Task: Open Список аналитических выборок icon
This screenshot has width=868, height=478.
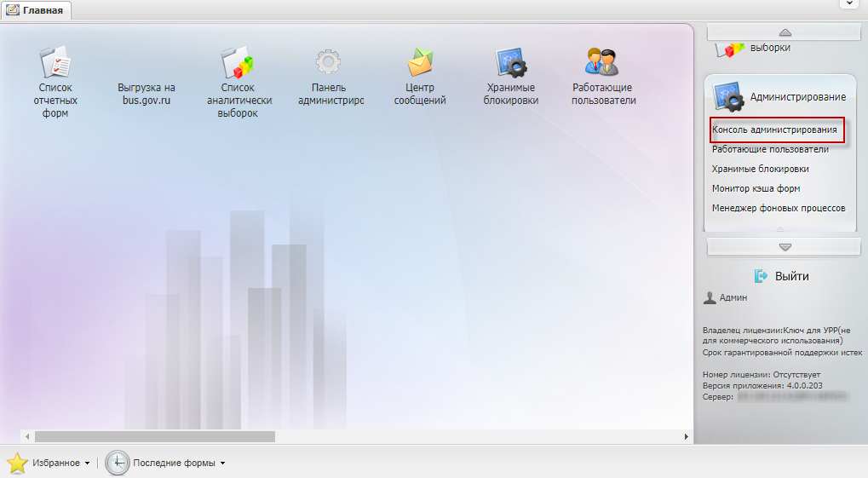Action: click(x=238, y=62)
